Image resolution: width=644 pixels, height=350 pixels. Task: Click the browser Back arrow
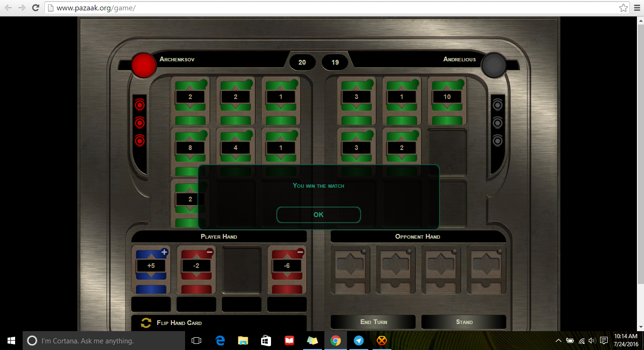8,8
